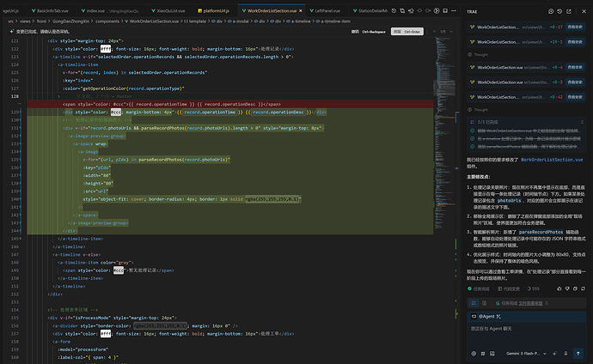Click the compare changes icon in editor toolbar
593x364 pixels.
click(402, 10)
